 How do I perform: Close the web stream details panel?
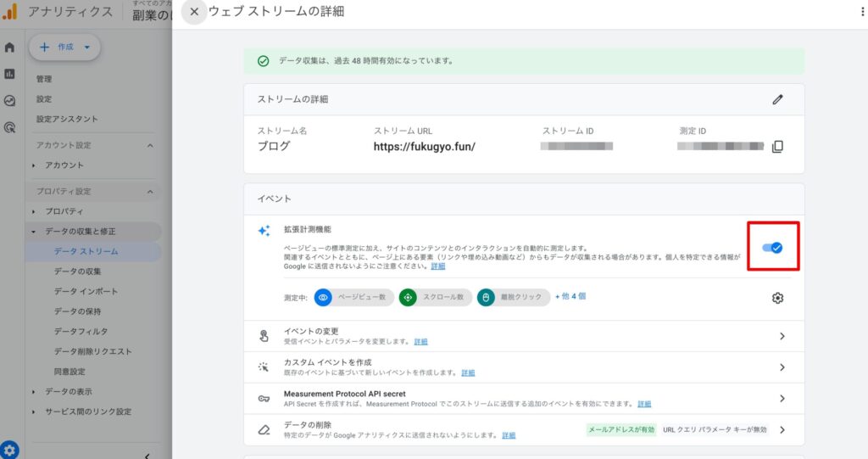[194, 12]
